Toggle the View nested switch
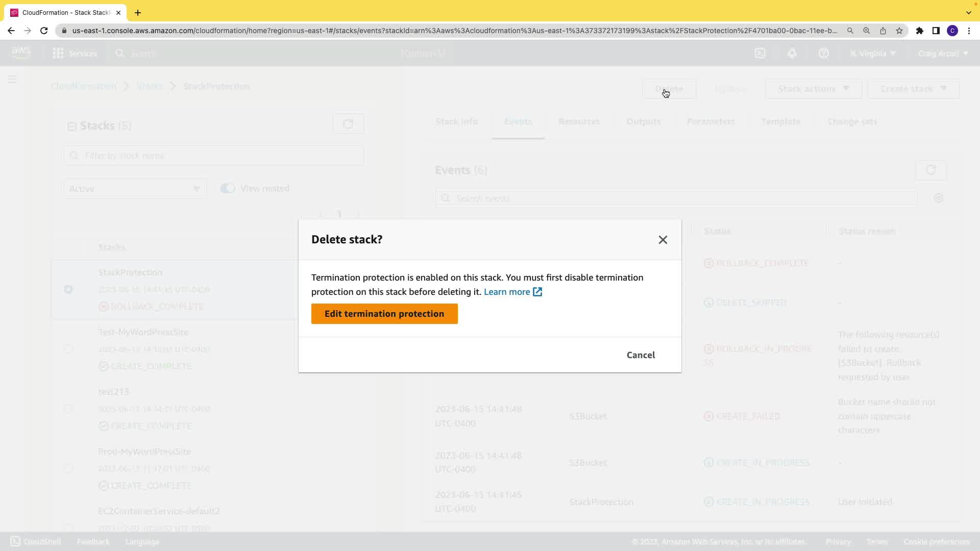The height and width of the screenshot is (551, 980). click(228, 189)
